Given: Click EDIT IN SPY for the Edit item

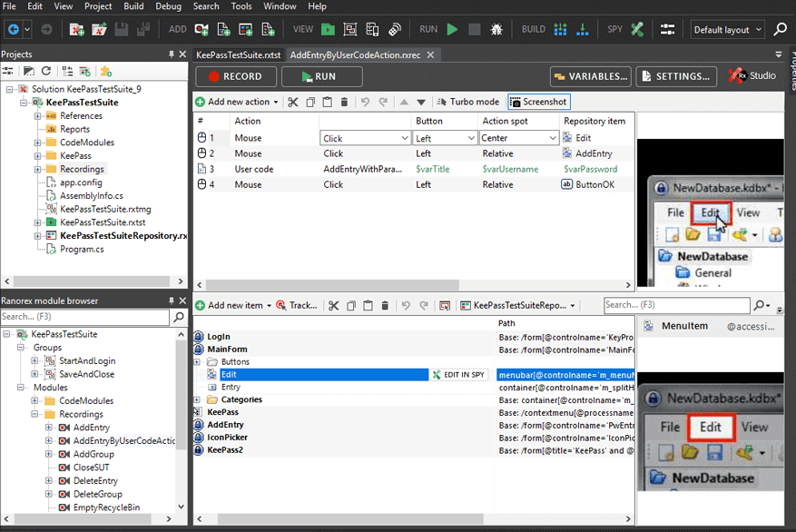Looking at the screenshot, I should tap(458, 375).
